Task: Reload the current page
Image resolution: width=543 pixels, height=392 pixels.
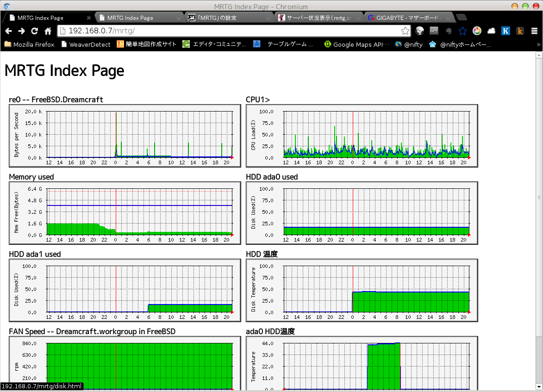Action: tap(34, 31)
